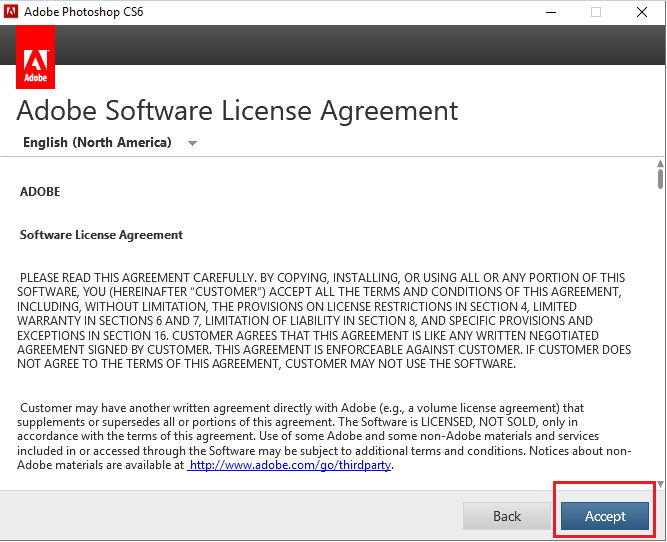
Task: Click the license text scrollbar thumb
Action: [x=660, y=179]
